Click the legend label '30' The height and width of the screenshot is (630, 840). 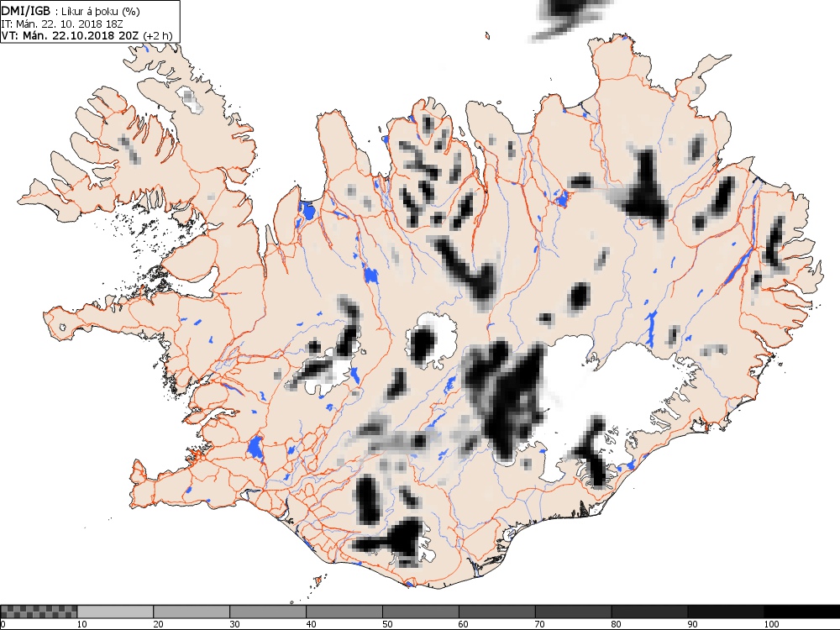pyautogui.click(x=234, y=624)
